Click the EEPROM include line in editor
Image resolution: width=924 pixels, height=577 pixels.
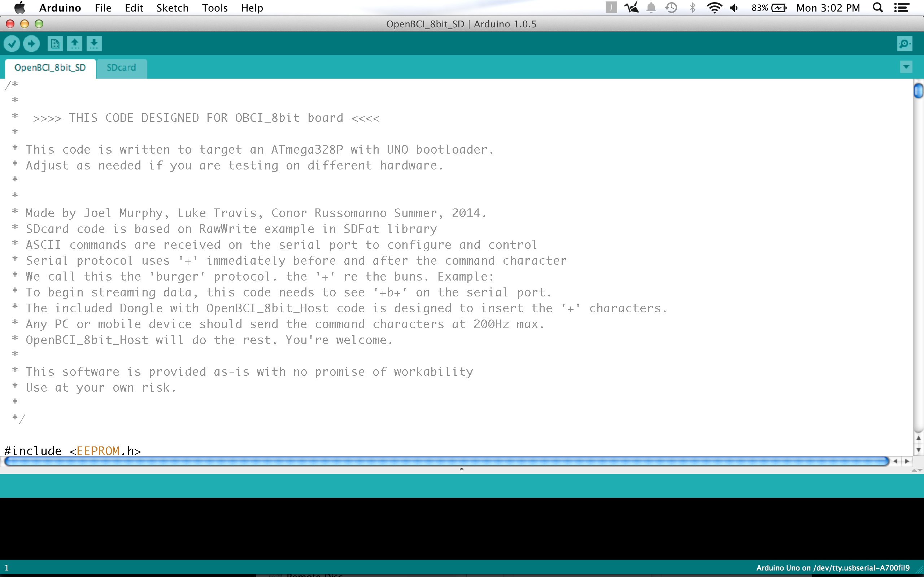point(73,451)
